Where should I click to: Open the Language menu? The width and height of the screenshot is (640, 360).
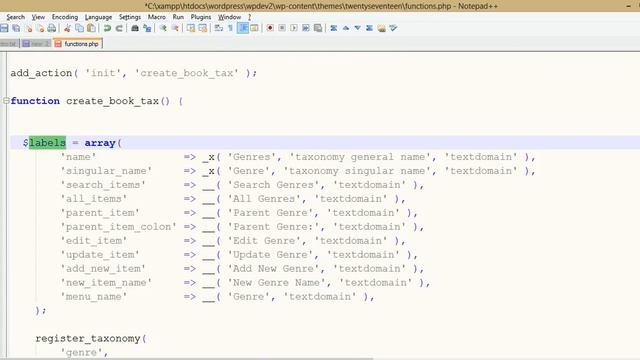click(98, 17)
